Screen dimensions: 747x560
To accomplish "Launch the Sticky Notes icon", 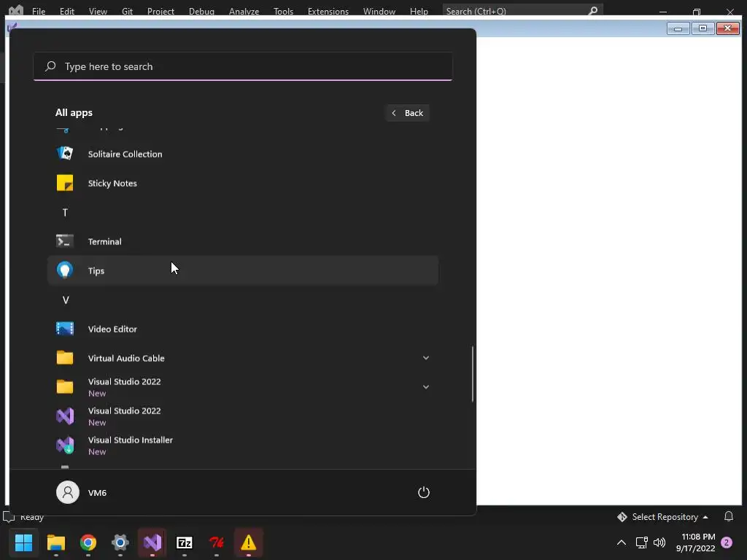I will (65, 183).
